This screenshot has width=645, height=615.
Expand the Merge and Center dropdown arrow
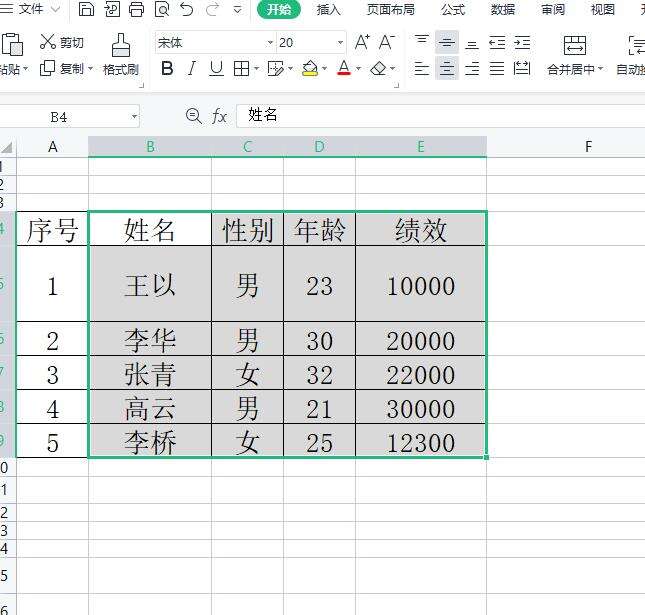pyautogui.click(x=601, y=68)
